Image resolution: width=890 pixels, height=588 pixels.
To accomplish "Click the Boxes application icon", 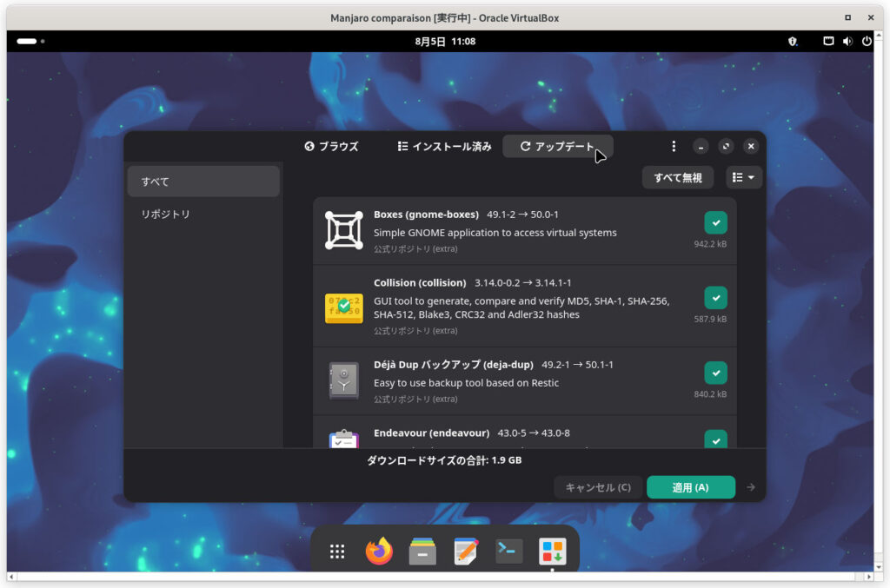I will pos(344,230).
